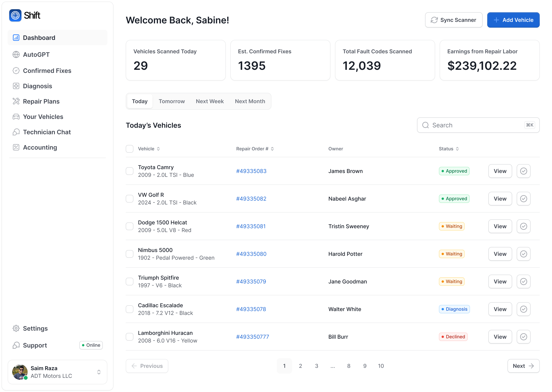Switch to the Next Month tab
The image size is (552, 392).
[250, 101]
